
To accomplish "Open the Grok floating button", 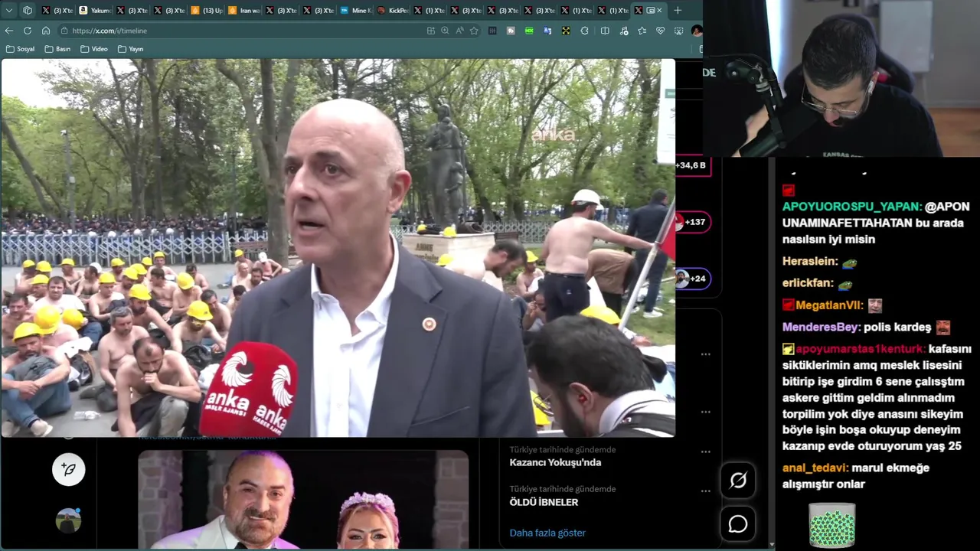I will pyautogui.click(x=738, y=481).
